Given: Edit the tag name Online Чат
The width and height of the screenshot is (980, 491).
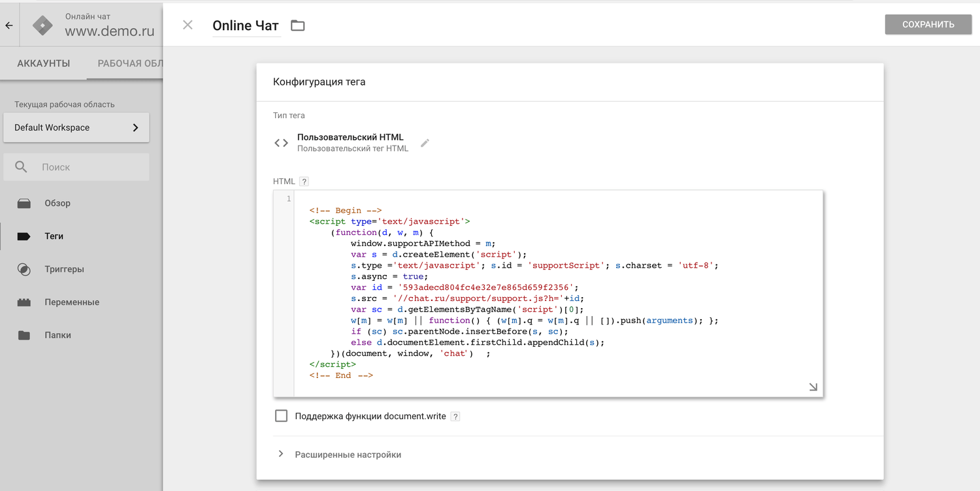Looking at the screenshot, I should (x=246, y=25).
